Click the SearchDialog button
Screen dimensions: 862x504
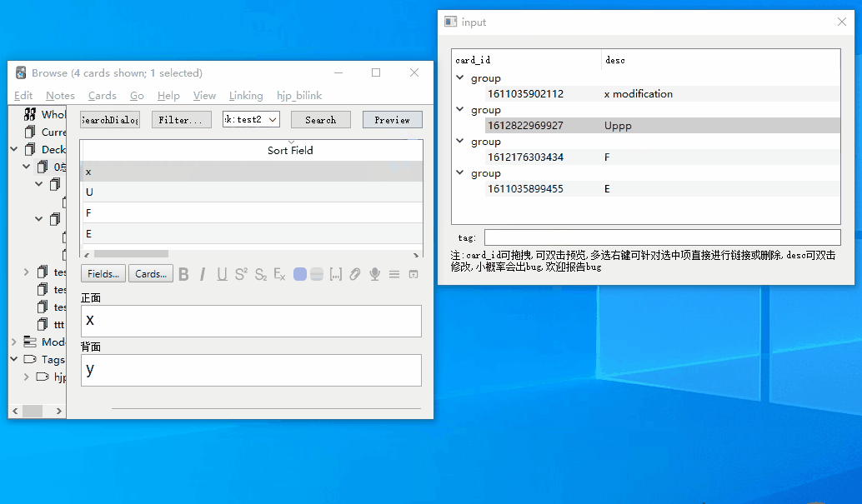[110, 120]
